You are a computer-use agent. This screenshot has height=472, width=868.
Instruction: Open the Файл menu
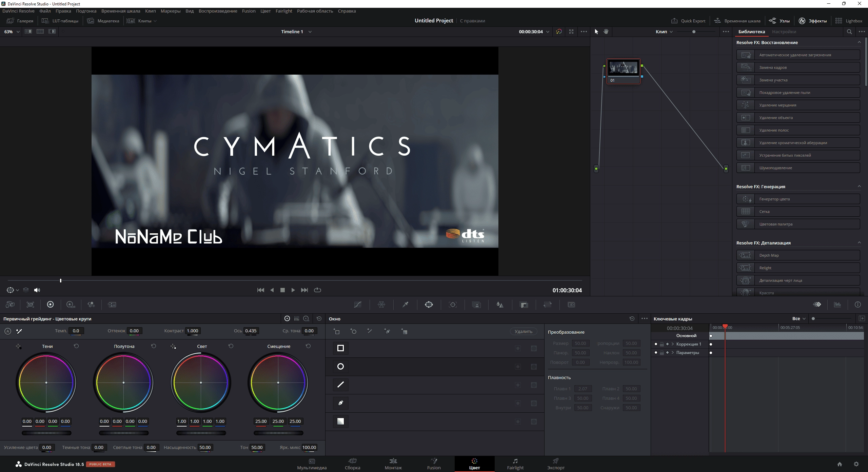click(45, 11)
